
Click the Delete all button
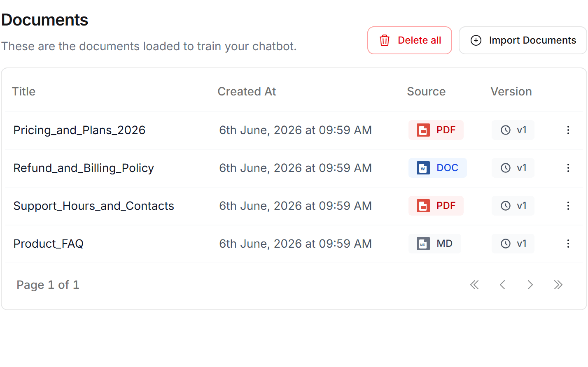pyautogui.click(x=410, y=40)
